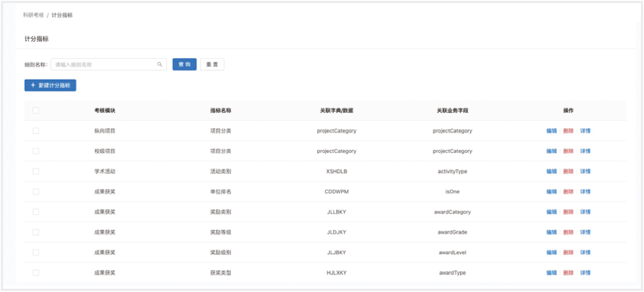This screenshot has width=644, height=292.
Task: Select the 学术活动 row checkbox
Action: (x=35, y=171)
